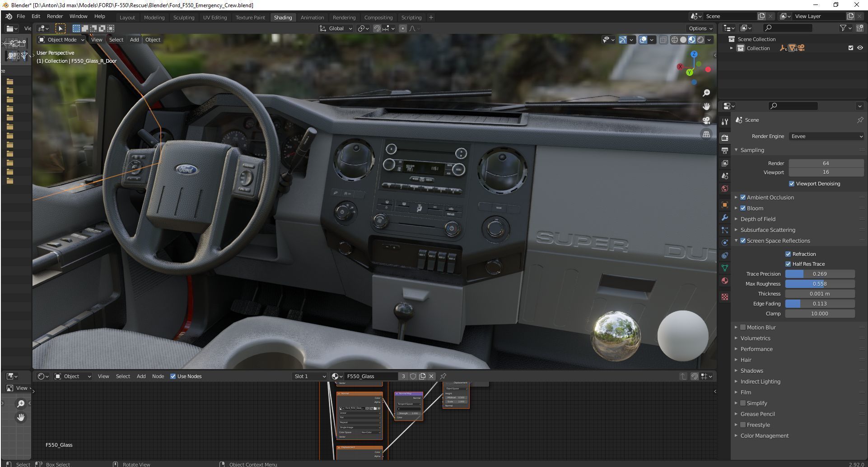Uncheck Use Nodes in the node editor
Screen dimensions: 868x467
point(173,376)
